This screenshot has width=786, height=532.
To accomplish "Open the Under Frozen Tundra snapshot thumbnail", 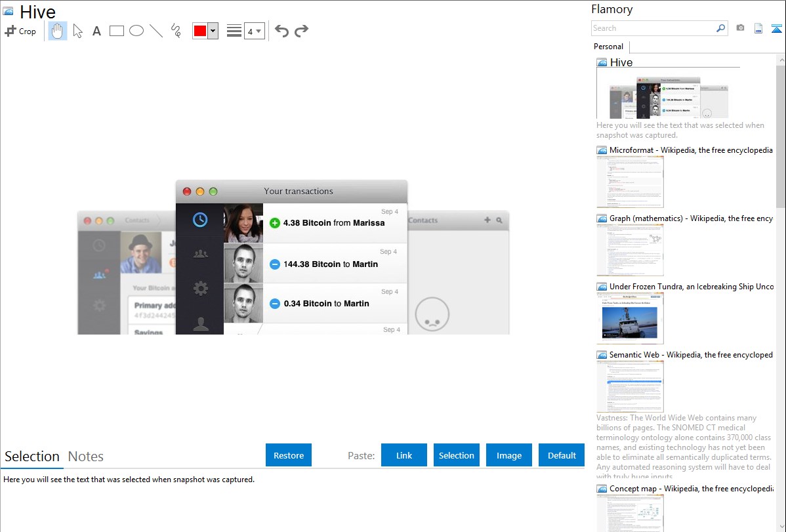I will tap(630, 318).
